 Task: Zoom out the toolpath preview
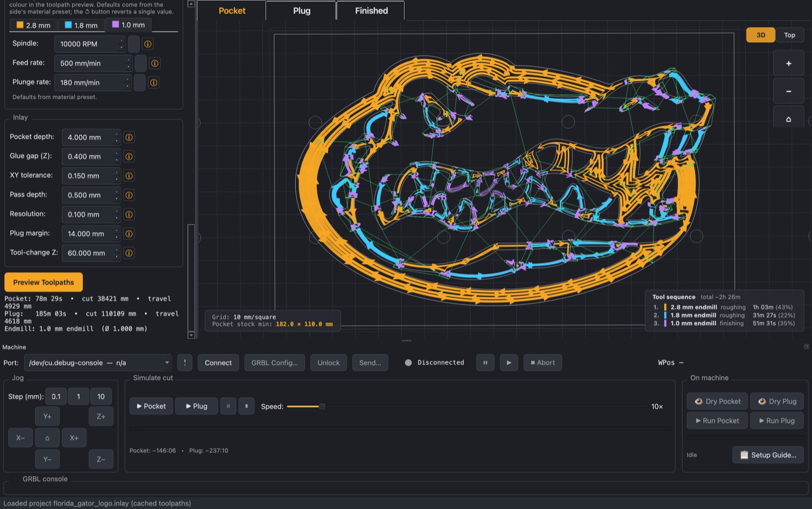788,91
